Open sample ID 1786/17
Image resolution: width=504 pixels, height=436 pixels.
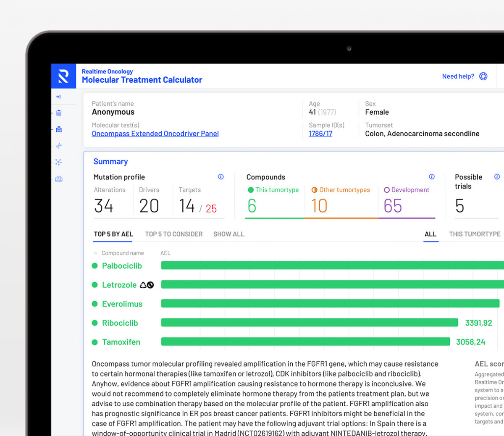320,134
